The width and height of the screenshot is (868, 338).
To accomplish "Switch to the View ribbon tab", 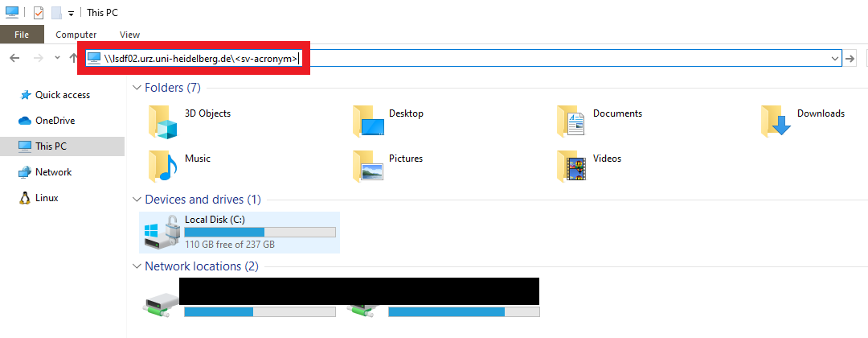I will pos(129,35).
